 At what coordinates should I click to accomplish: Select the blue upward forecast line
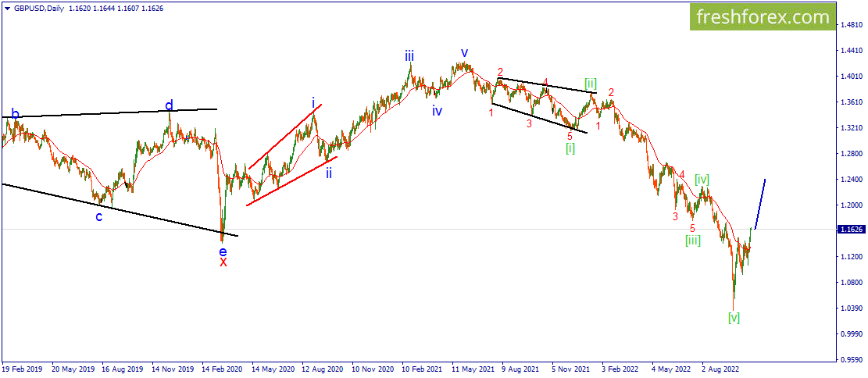(759, 204)
